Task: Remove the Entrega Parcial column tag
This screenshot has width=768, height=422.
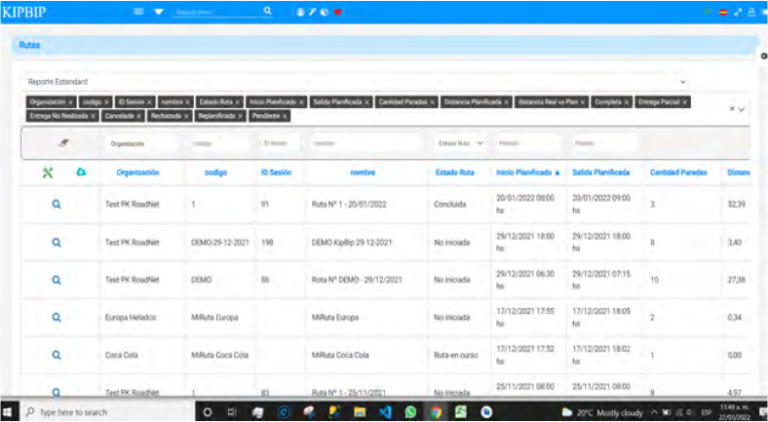Action: coord(684,102)
